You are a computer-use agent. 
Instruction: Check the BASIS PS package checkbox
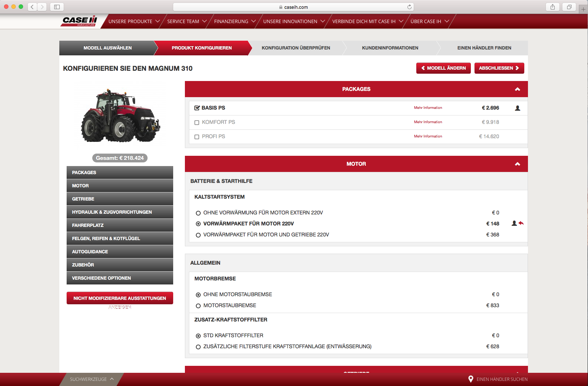[x=197, y=108]
